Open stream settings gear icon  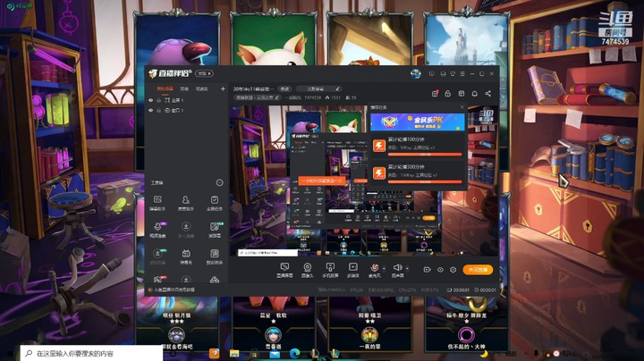tap(453, 270)
